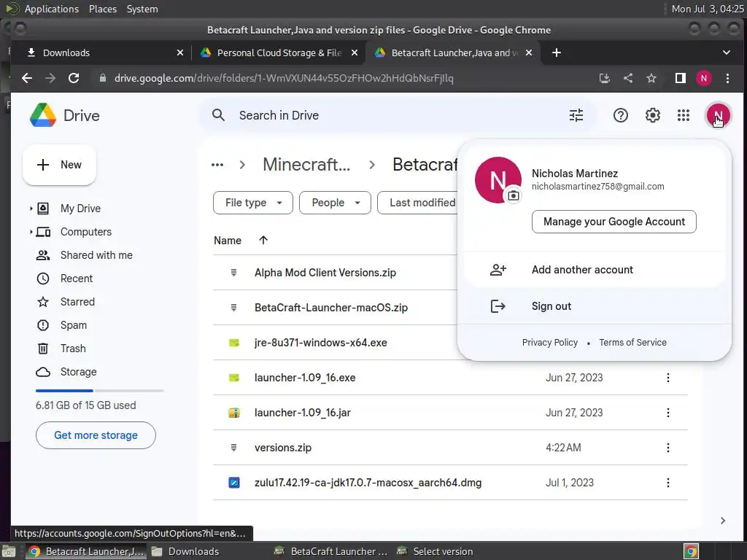
Task: Open Chrome three-dot menu
Action: click(x=727, y=78)
